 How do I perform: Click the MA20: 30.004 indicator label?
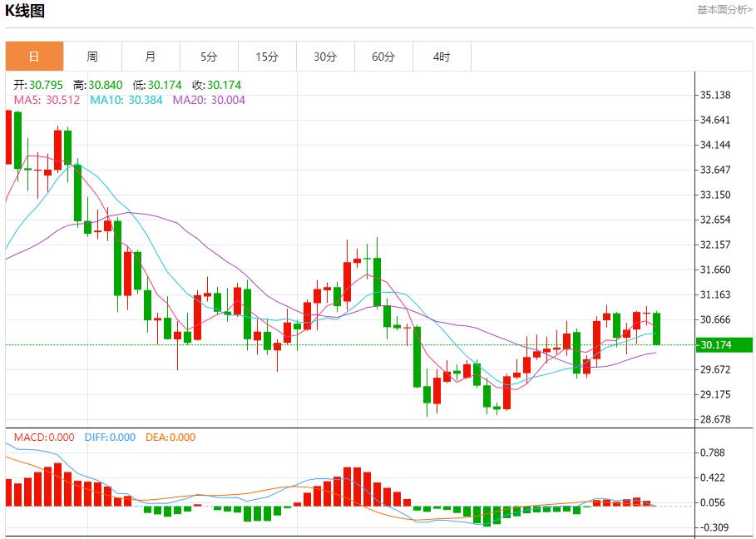click(x=209, y=100)
